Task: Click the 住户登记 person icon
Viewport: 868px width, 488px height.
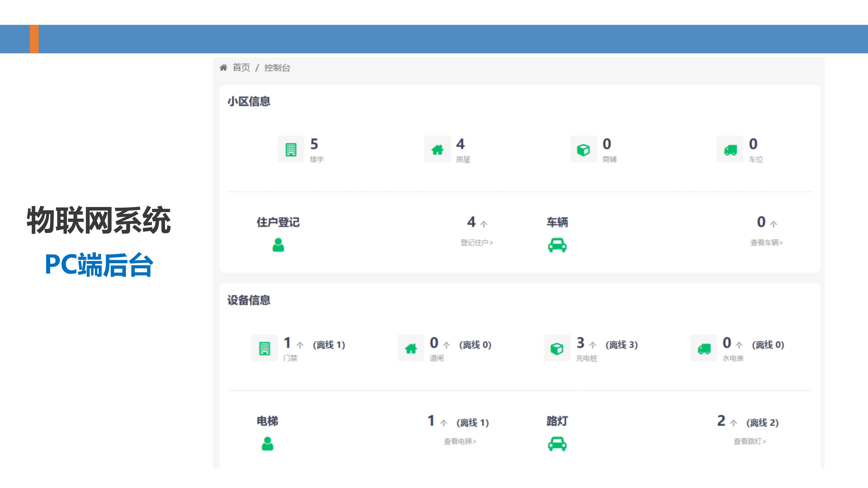Action: (278, 245)
